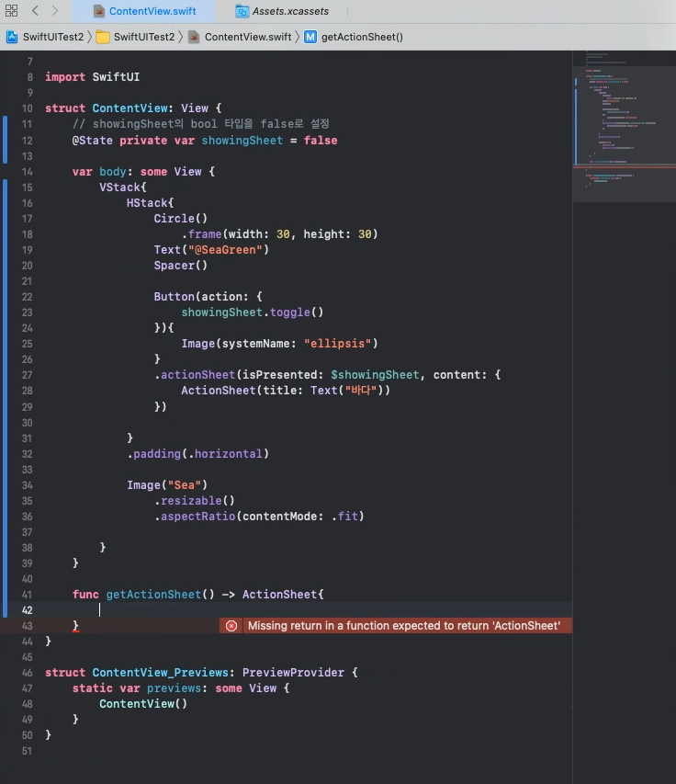Image resolution: width=676 pixels, height=784 pixels.
Task: Click Circle() on line 17
Action: pyautogui.click(x=180, y=219)
